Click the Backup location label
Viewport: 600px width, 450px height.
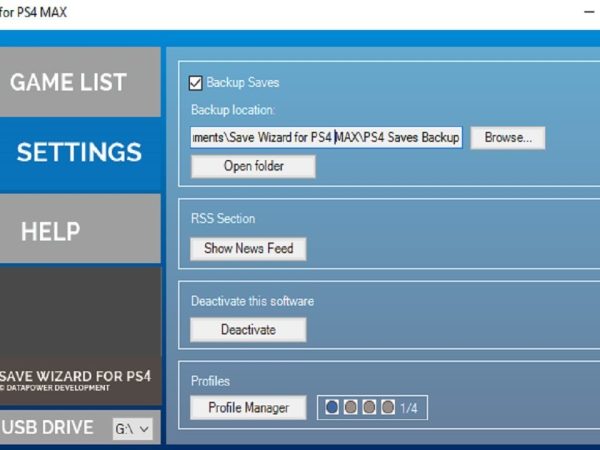point(233,110)
